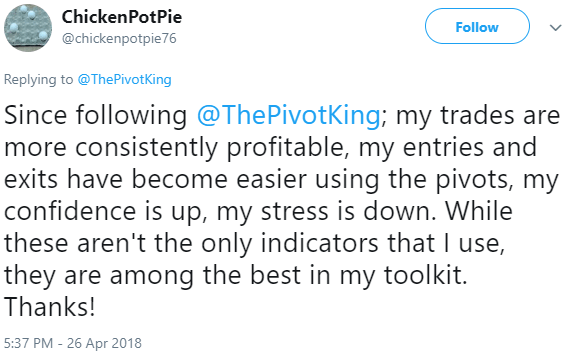The height and width of the screenshot is (363, 581).
Task: Click the phrase 'my stress is down'
Action: point(326,212)
